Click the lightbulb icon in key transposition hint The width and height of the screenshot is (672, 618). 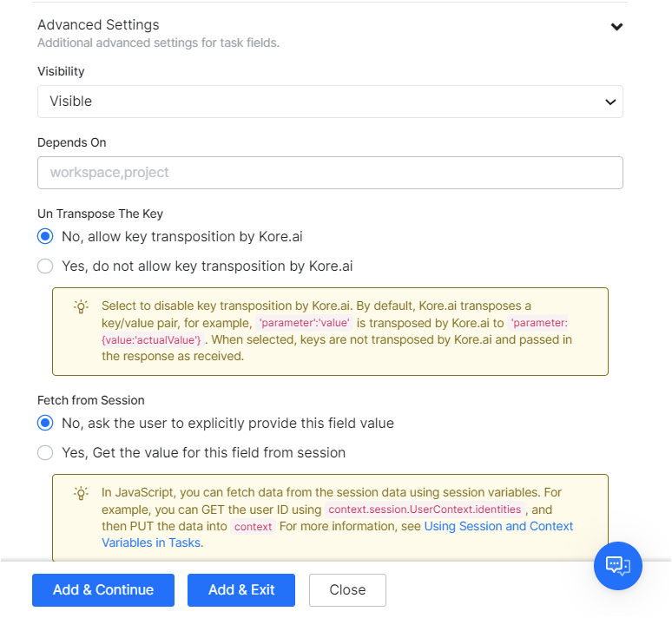point(81,306)
